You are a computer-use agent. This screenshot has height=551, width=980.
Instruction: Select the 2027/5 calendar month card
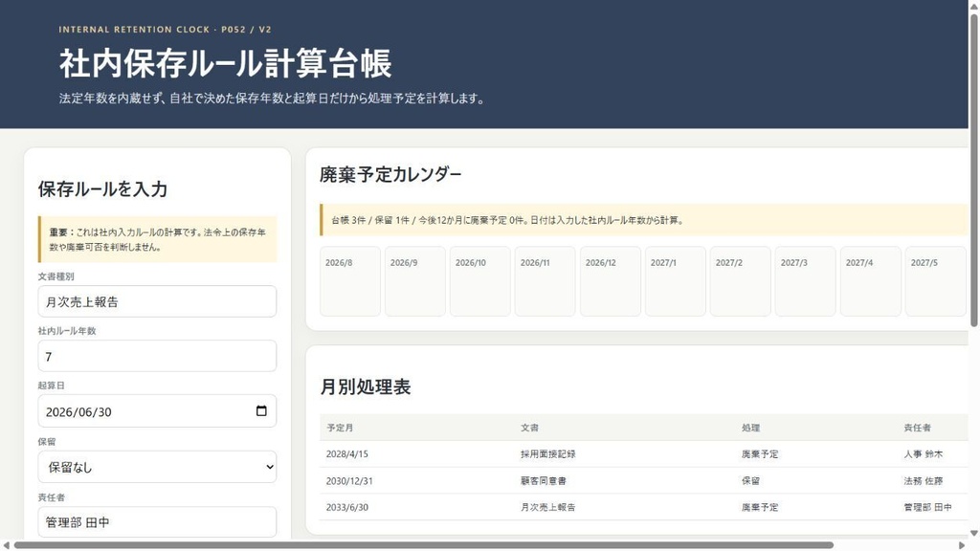click(x=935, y=281)
